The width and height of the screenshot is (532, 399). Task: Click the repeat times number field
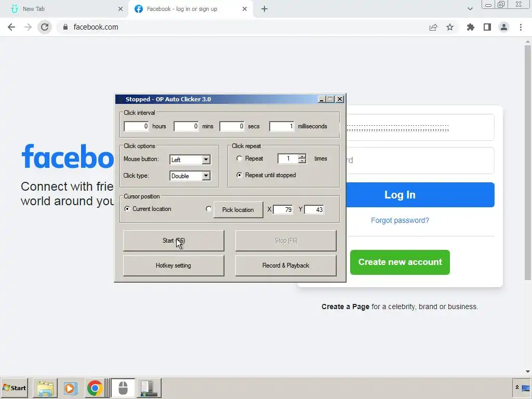point(288,158)
